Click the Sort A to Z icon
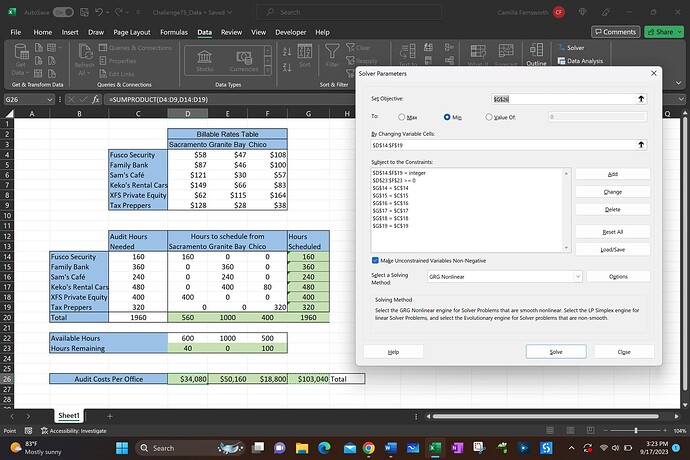 point(287,52)
